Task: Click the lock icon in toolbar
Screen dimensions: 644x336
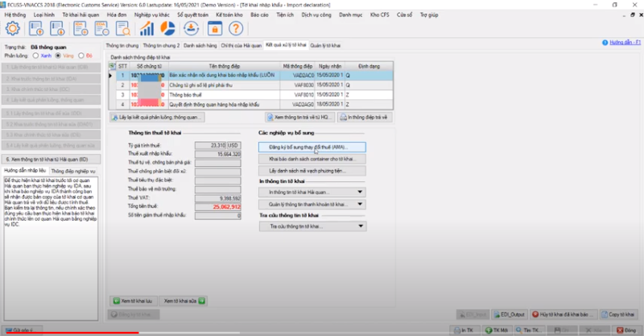Action: tap(213, 28)
